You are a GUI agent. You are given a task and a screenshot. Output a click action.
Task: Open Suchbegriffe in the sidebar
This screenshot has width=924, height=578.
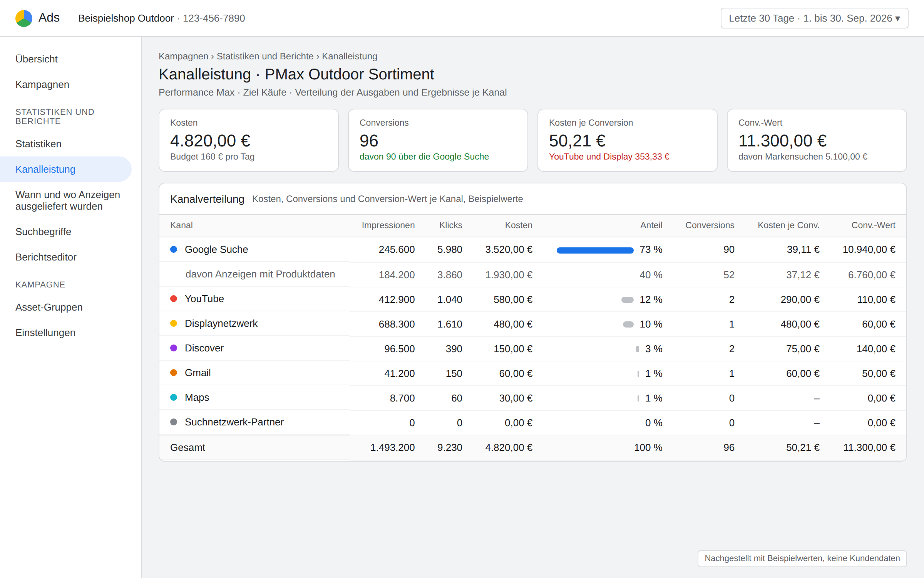[44, 232]
